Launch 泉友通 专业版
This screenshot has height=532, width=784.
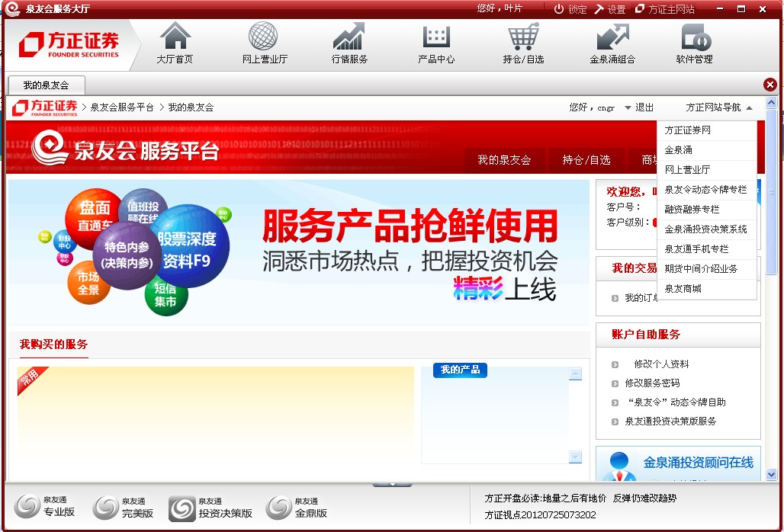[44, 507]
